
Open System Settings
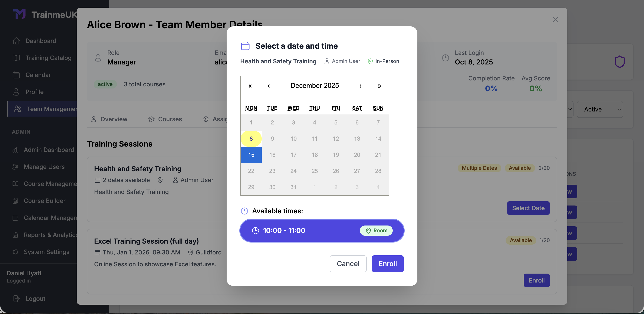coord(46,252)
